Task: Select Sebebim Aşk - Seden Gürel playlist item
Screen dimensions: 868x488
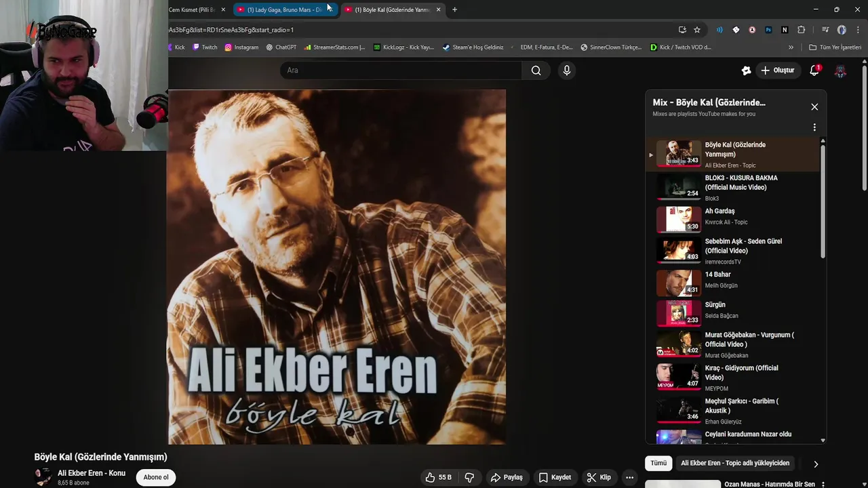Action: click(x=732, y=251)
